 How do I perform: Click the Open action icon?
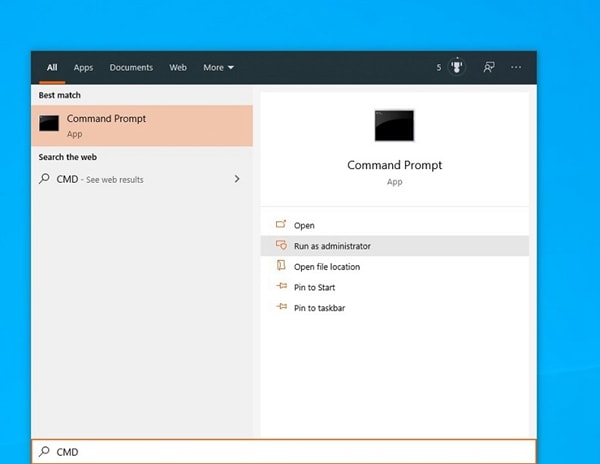point(281,224)
